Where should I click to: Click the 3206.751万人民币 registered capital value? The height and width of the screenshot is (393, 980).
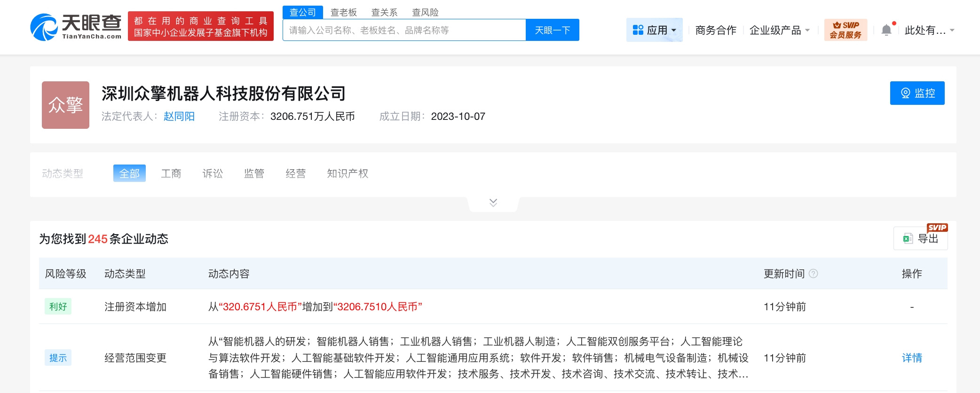coord(312,117)
